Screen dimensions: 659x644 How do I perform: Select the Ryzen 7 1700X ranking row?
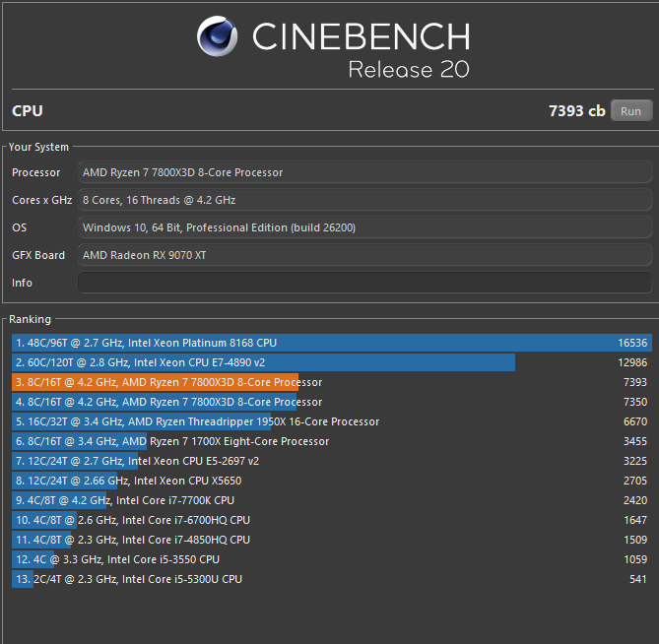click(x=331, y=441)
